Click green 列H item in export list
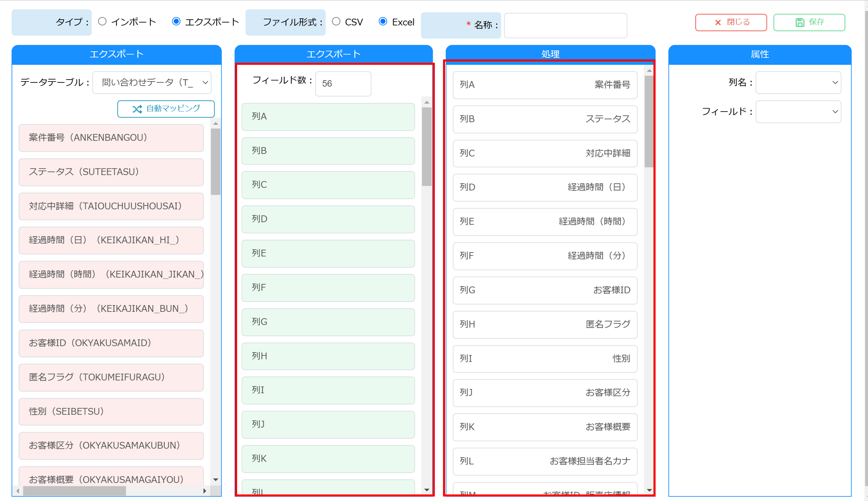868x501 pixels. pos(328,356)
